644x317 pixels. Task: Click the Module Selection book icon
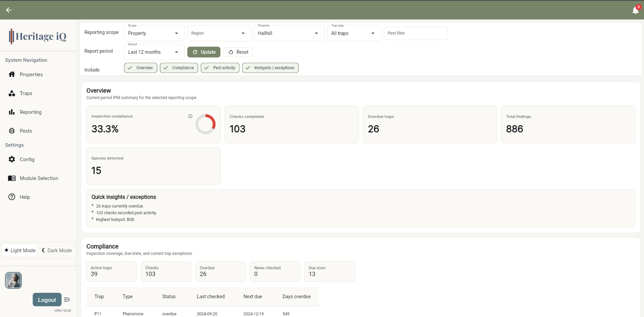12,178
